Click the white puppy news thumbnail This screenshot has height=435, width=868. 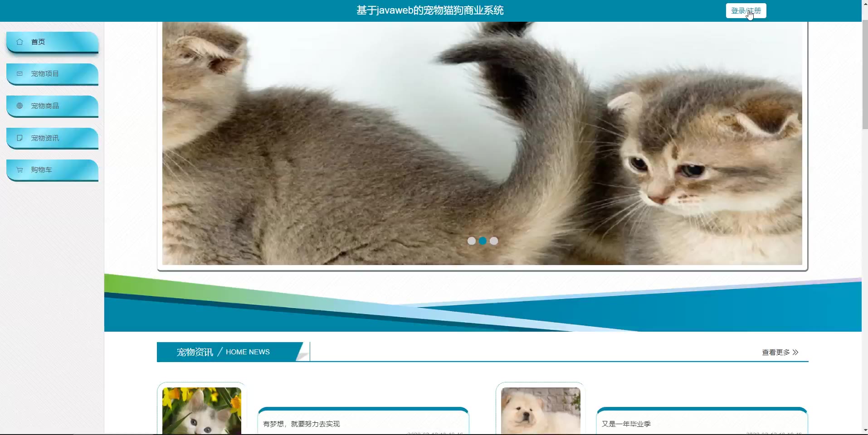[x=541, y=411]
